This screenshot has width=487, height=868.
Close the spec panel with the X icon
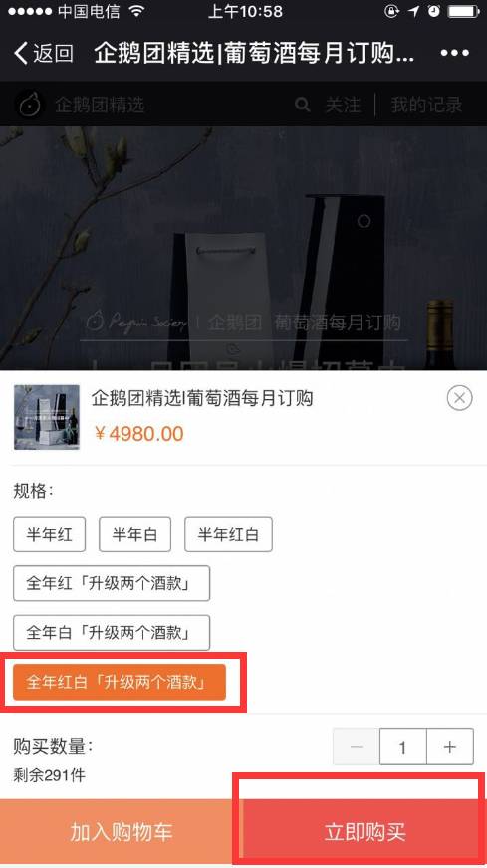pos(459,398)
